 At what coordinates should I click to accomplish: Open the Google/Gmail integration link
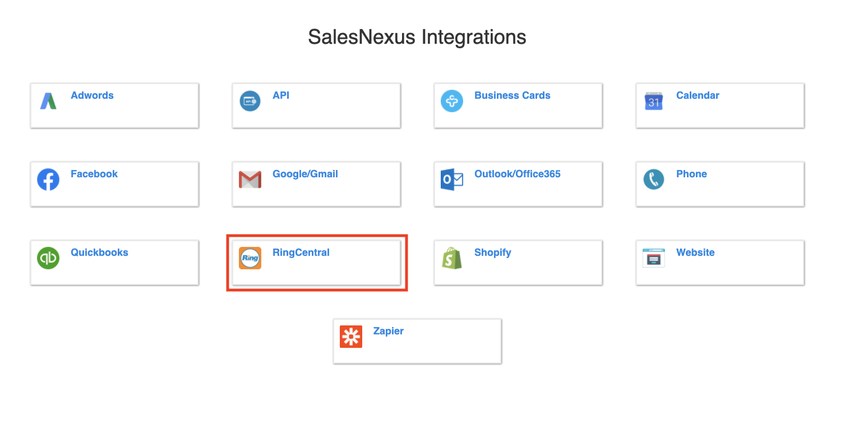[x=305, y=174]
